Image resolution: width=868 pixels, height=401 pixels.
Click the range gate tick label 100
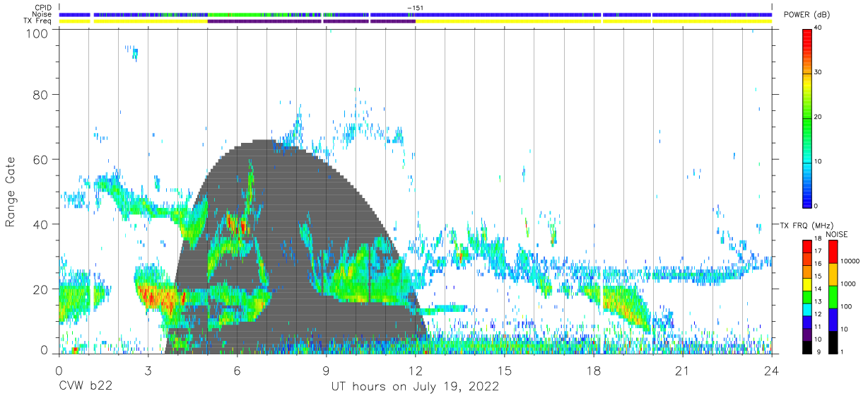38,33
